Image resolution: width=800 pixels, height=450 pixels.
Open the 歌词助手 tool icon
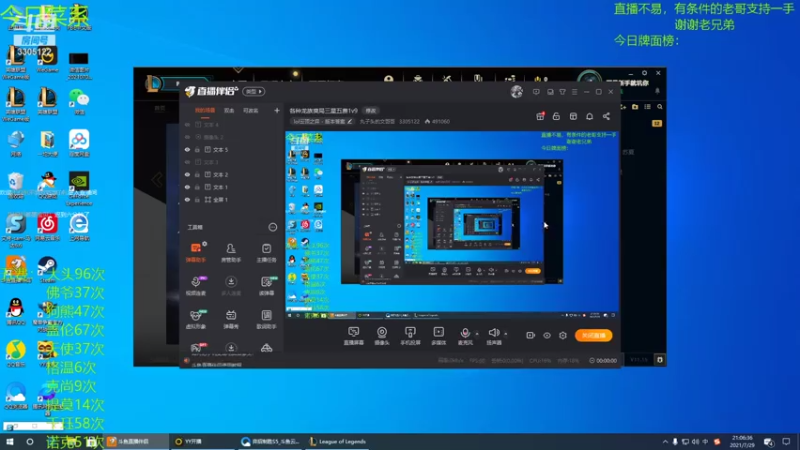266,319
